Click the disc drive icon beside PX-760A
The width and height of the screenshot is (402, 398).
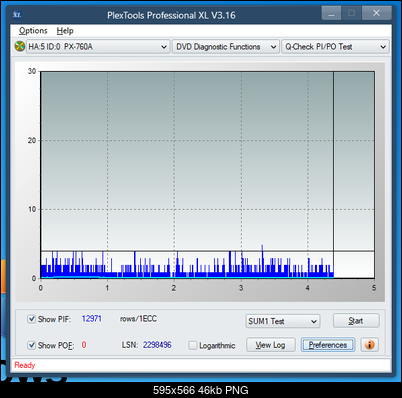20,46
